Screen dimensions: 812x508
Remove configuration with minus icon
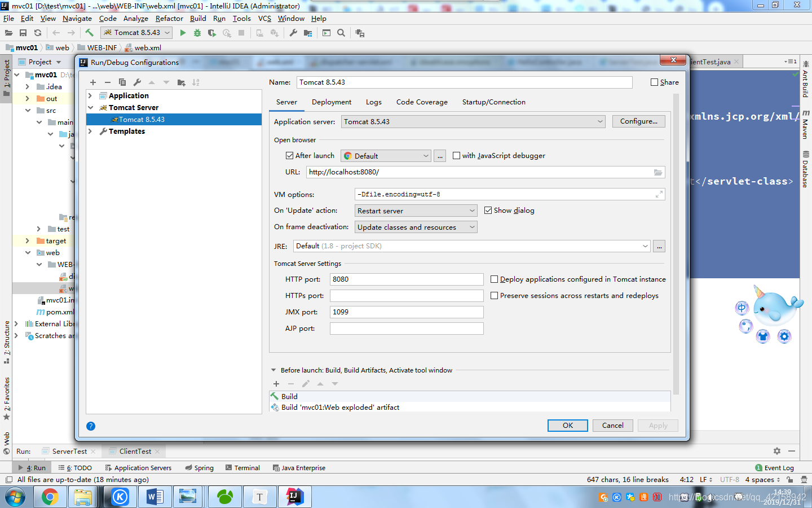click(x=108, y=82)
